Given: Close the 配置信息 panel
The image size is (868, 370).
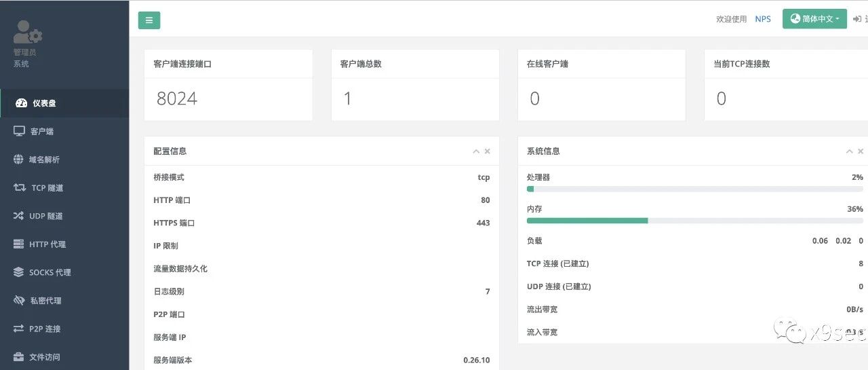Looking at the screenshot, I should 488,151.
